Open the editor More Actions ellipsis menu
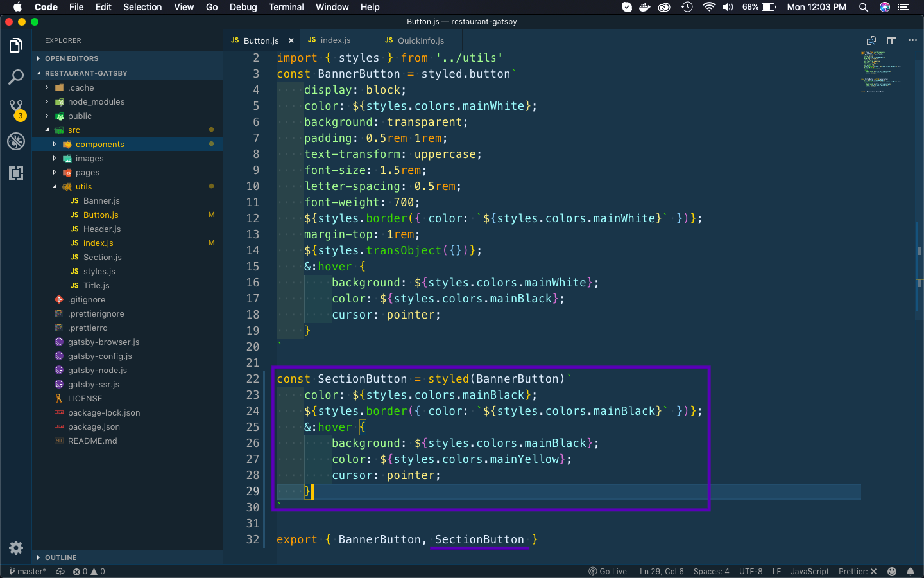Viewport: 924px width, 578px height. click(912, 40)
